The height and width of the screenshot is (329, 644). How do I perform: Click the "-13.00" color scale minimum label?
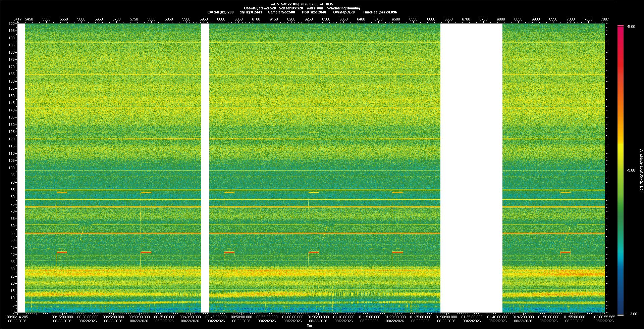pyautogui.click(x=632, y=314)
